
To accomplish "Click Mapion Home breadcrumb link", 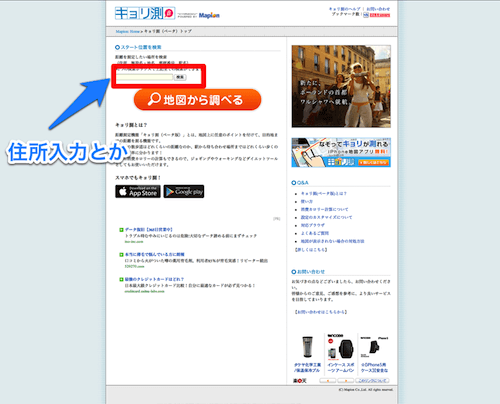I will (x=128, y=31).
